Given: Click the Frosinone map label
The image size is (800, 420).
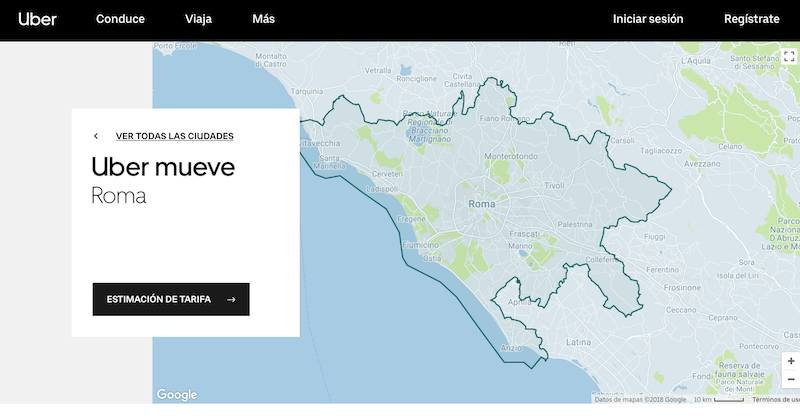Looking at the screenshot, I should (682, 288).
